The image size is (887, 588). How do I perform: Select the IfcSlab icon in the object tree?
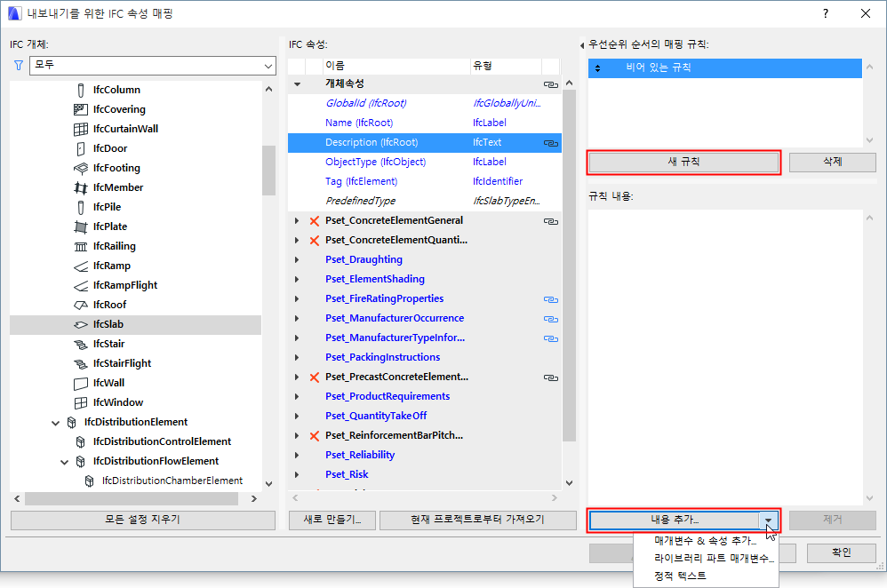[81, 324]
